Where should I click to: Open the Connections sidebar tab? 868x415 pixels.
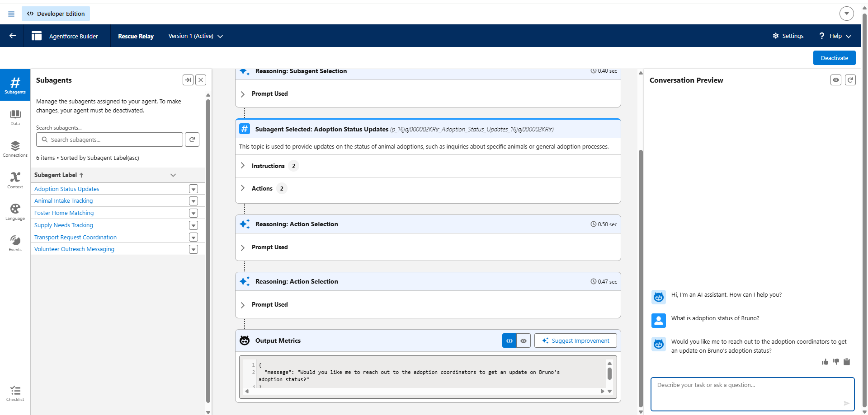(15, 149)
